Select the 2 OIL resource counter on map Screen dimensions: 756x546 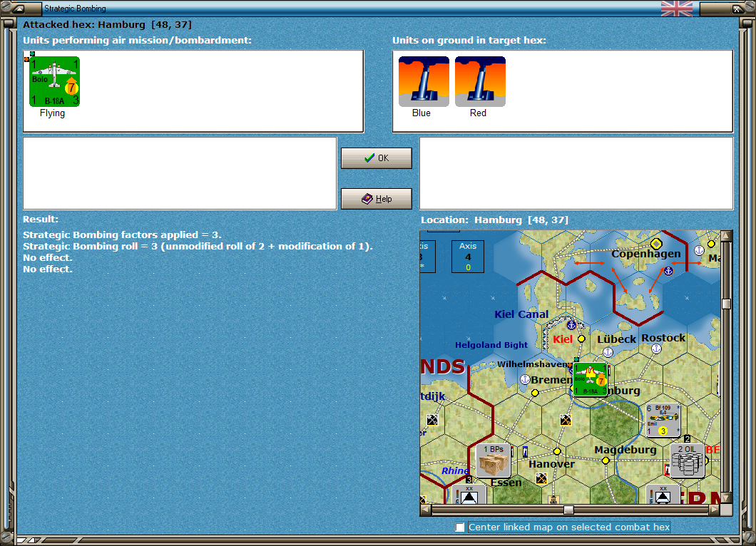686,461
